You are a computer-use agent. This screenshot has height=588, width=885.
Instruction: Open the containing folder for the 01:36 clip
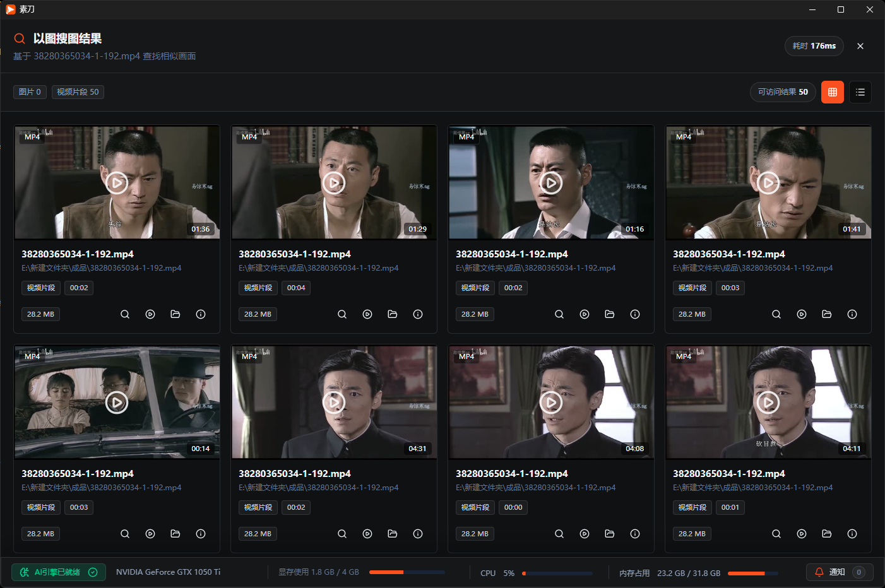coord(175,314)
